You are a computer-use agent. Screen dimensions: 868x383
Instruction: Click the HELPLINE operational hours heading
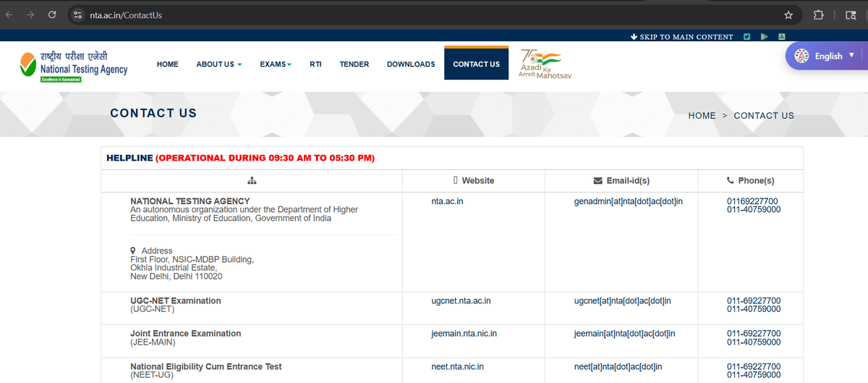coord(241,158)
